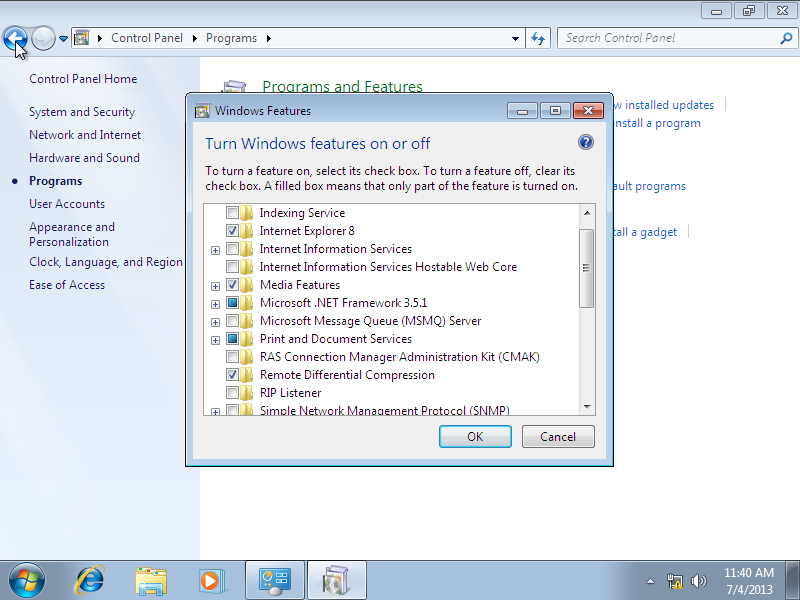
Task: Click the Help question mark icon
Action: click(x=586, y=141)
